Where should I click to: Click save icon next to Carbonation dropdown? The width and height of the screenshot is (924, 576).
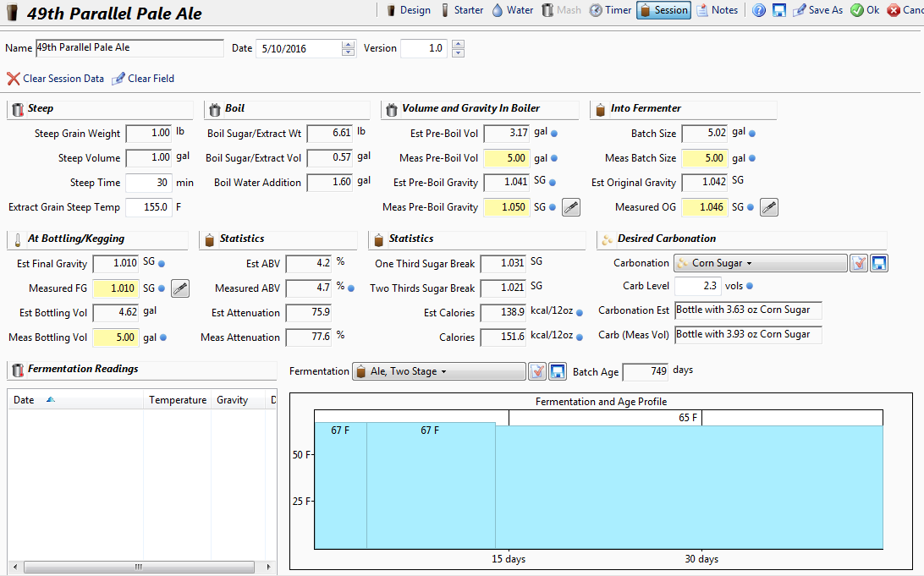879,263
